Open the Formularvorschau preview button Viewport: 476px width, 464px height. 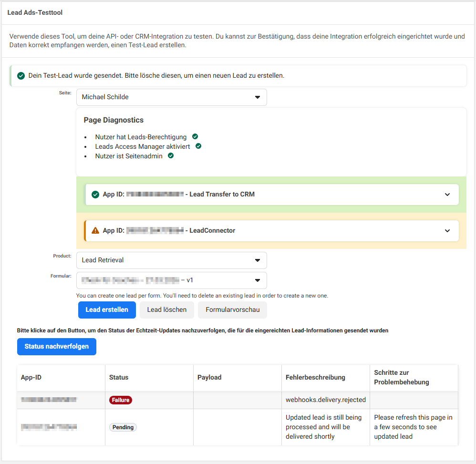click(232, 310)
